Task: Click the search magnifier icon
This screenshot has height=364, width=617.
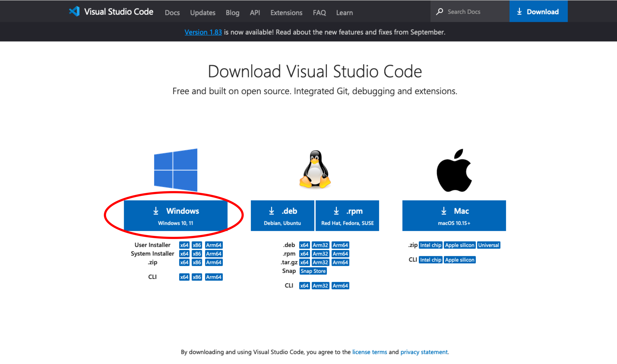Action: pyautogui.click(x=440, y=11)
